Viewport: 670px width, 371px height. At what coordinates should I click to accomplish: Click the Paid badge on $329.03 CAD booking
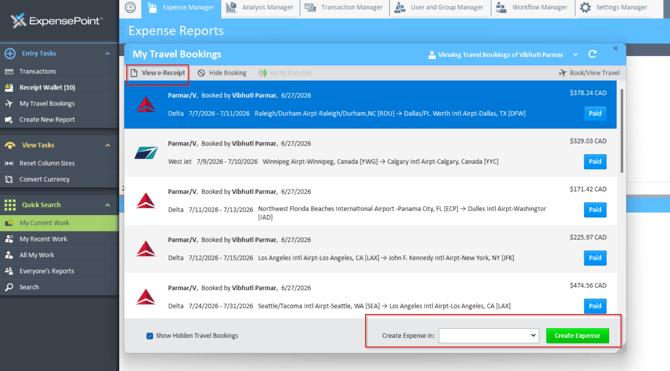tap(595, 162)
